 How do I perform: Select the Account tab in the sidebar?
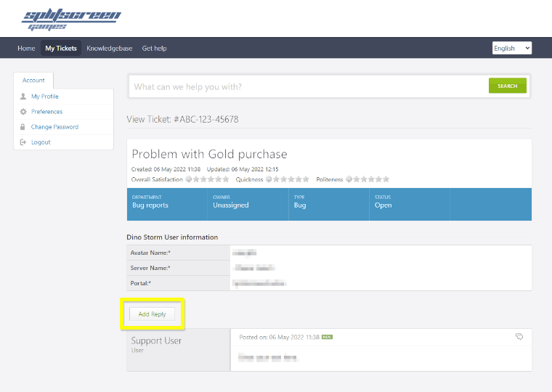(x=33, y=81)
